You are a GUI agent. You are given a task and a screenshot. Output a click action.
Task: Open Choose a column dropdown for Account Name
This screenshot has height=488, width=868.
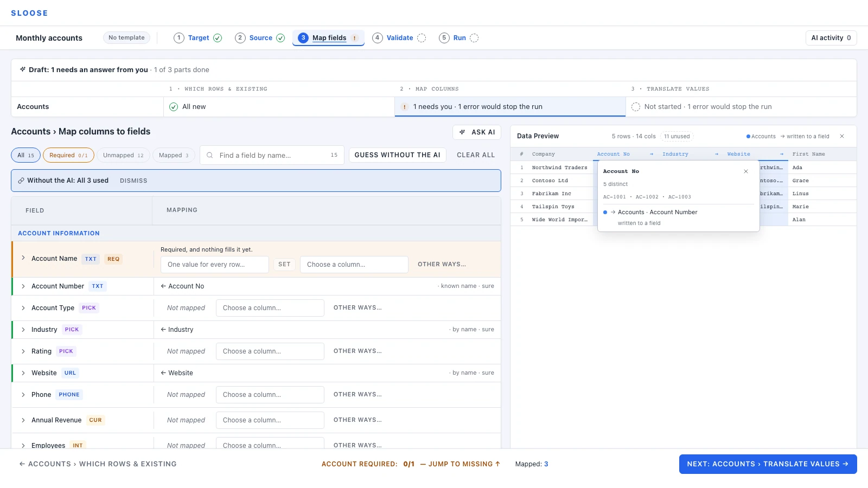[x=354, y=265]
